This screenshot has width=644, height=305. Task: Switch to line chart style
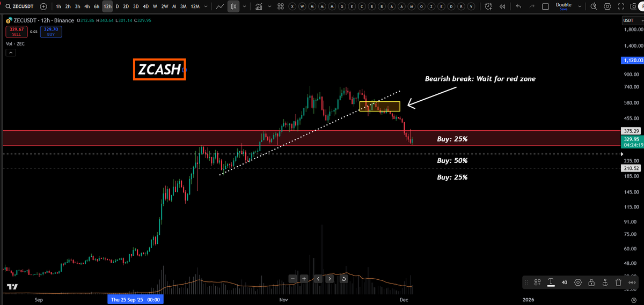[x=220, y=6]
